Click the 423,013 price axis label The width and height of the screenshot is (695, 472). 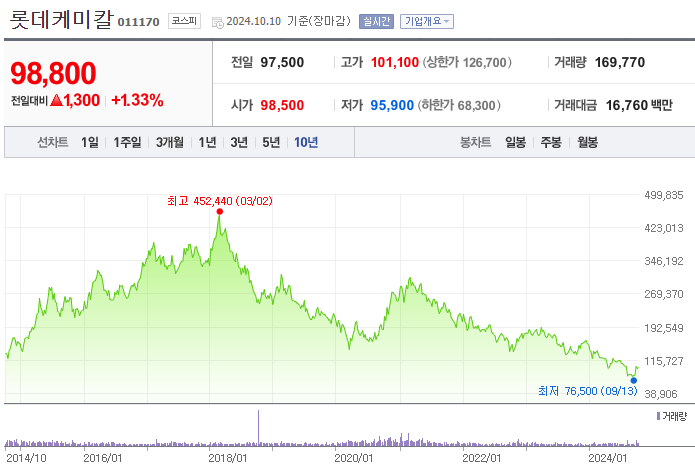point(664,228)
